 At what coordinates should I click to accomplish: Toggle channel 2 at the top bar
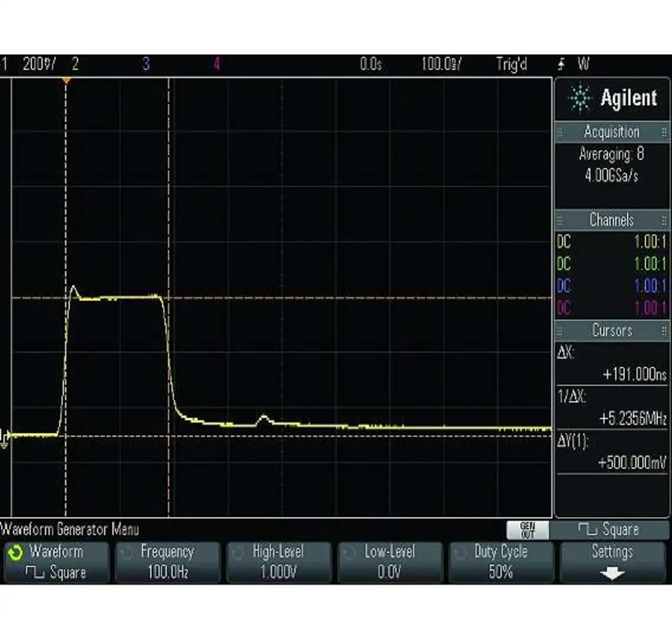(x=75, y=65)
